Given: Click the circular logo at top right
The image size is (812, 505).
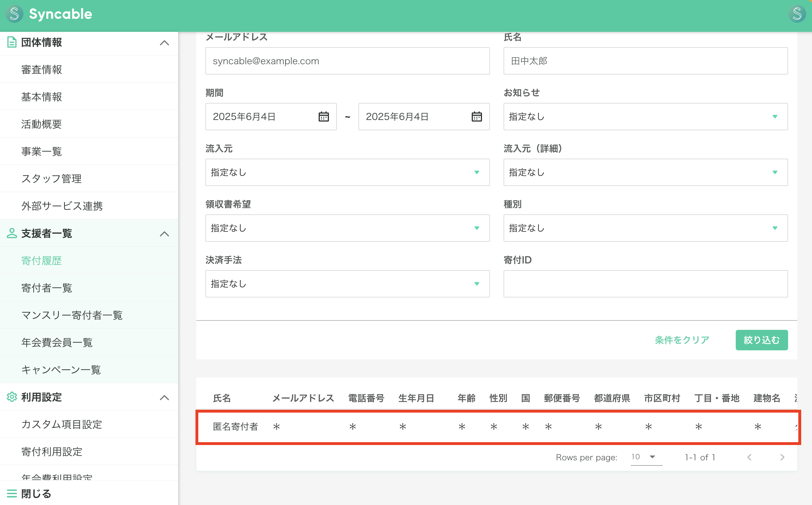Looking at the screenshot, I should (797, 14).
